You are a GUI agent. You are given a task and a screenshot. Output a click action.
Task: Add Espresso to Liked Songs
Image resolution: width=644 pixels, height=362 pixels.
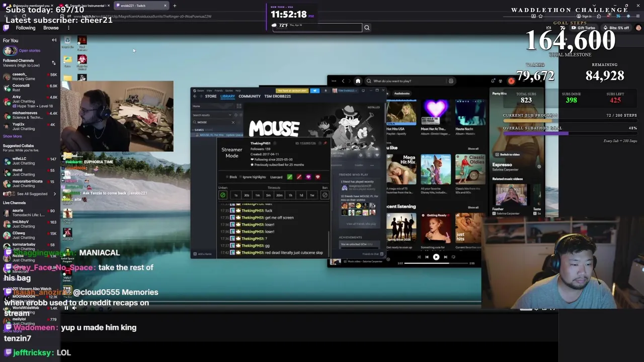click(x=539, y=166)
